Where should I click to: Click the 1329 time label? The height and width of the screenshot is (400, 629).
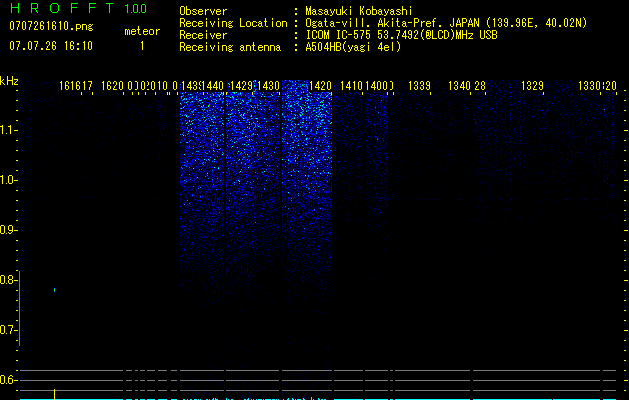(x=532, y=86)
